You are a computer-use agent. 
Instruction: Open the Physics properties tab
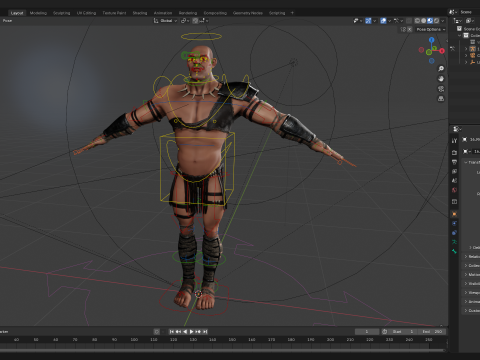tap(454, 223)
